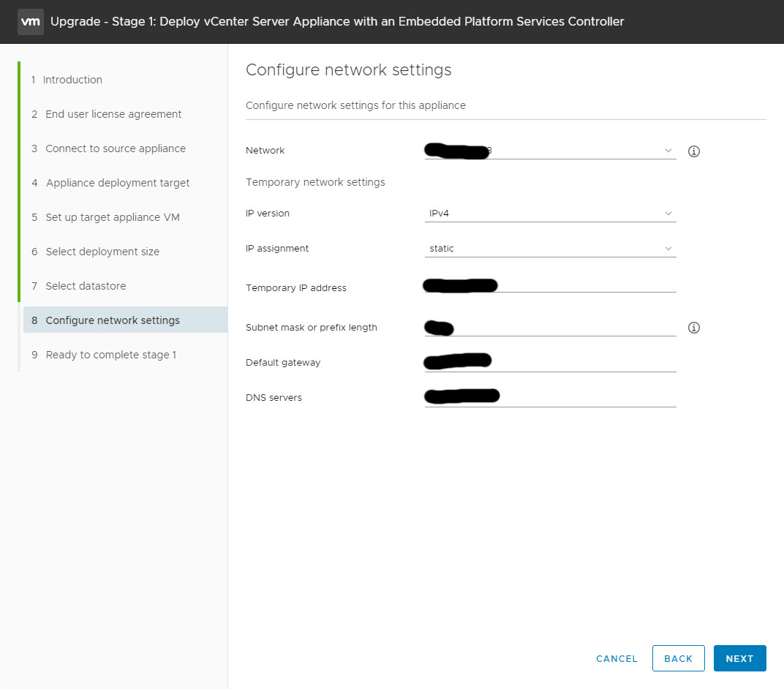Open Select deployment size step
Image resolution: width=784 pixels, height=689 pixels.
click(96, 252)
